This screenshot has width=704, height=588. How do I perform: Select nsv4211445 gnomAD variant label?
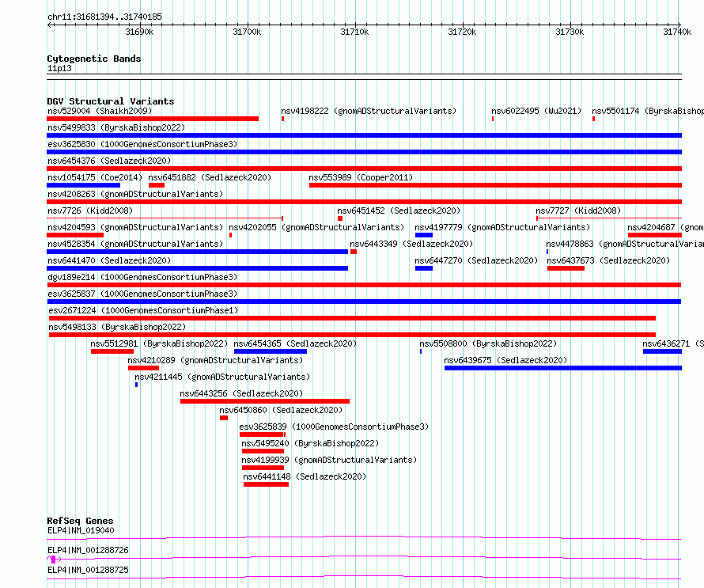point(222,377)
